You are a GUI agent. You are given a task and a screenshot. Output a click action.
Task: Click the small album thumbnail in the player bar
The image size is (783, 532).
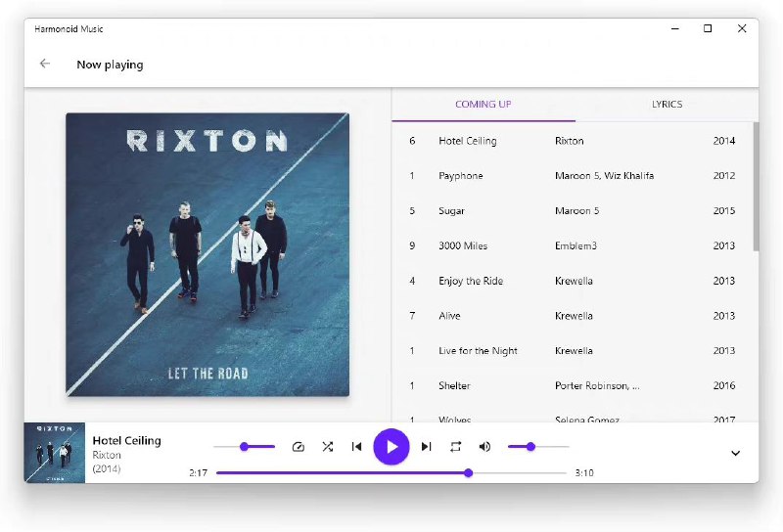(55, 453)
